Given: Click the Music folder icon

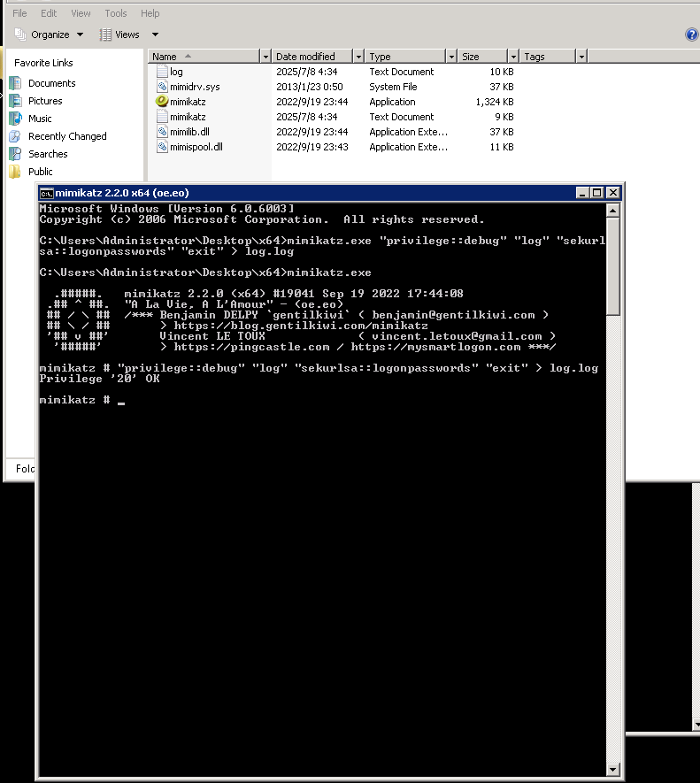Looking at the screenshot, I should pyautogui.click(x=16, y=119).
